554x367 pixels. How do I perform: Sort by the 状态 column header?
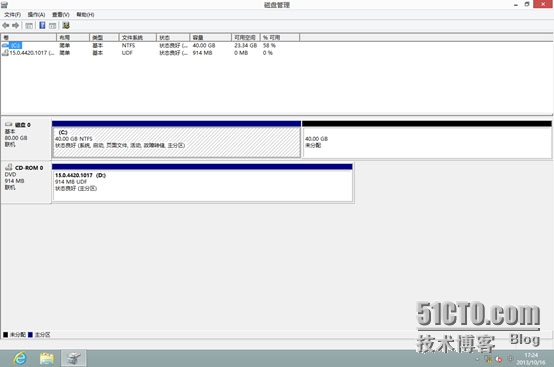pos(173,37)
